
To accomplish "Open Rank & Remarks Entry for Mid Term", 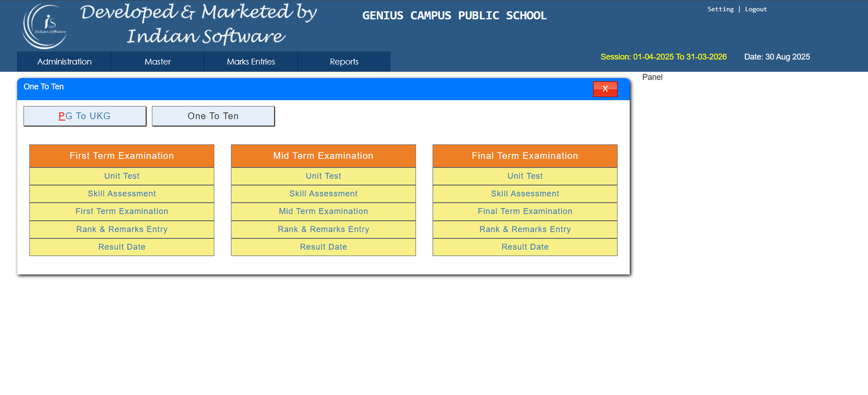I will pos(323,229).
